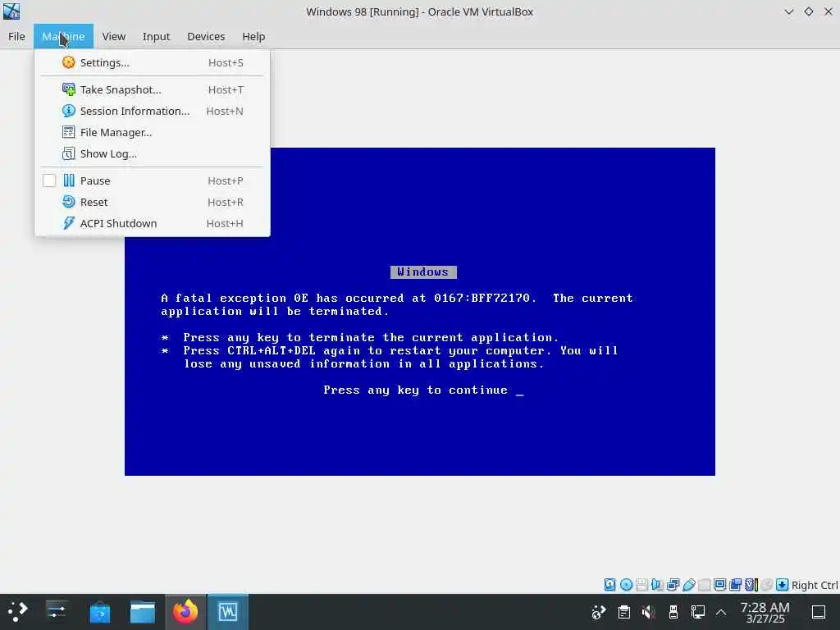This screenshot has width=840, height=630.
Task: Open the View menu
Action: pos(113,36)
